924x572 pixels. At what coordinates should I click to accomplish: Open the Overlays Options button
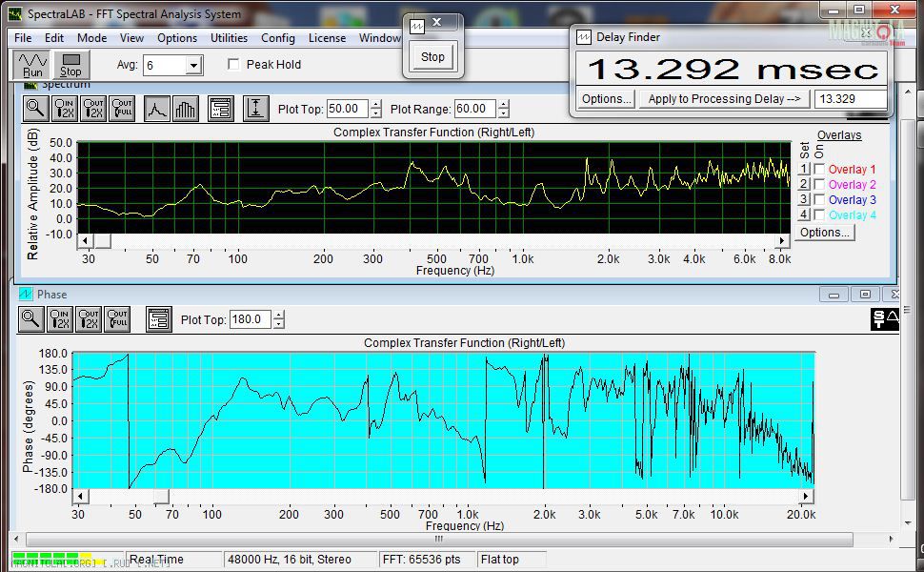[824, 233]
